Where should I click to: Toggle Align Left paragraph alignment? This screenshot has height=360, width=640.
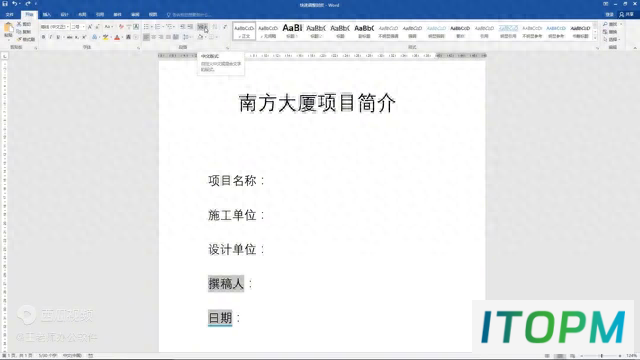pos(146,37)
